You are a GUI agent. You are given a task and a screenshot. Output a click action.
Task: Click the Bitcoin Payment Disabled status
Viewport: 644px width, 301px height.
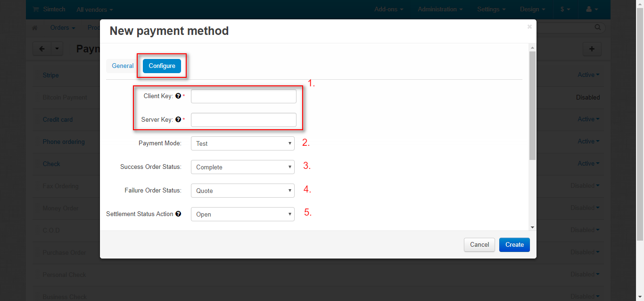pos(588,97)
